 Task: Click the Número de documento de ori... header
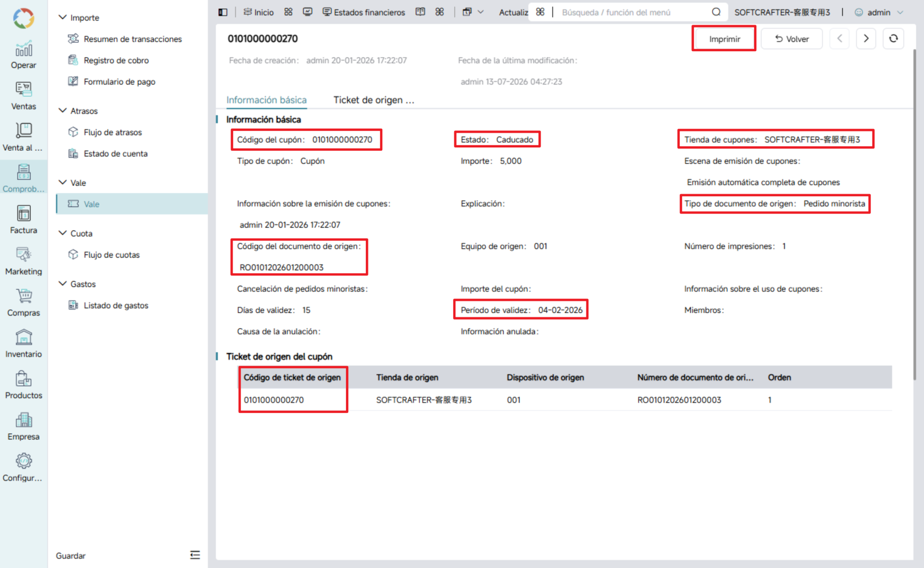click(x=695, y=378)
